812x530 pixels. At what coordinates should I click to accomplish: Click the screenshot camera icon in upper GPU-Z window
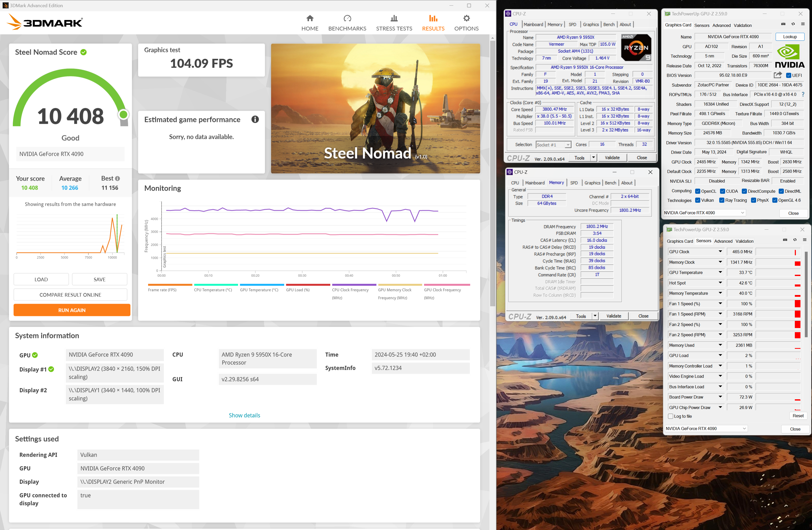(x=783, y=24)
